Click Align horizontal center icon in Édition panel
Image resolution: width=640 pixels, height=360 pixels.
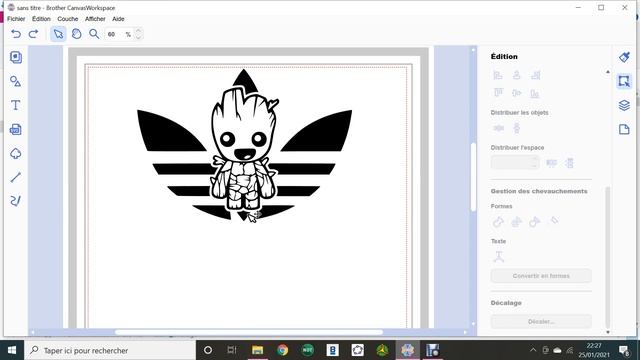516,75
